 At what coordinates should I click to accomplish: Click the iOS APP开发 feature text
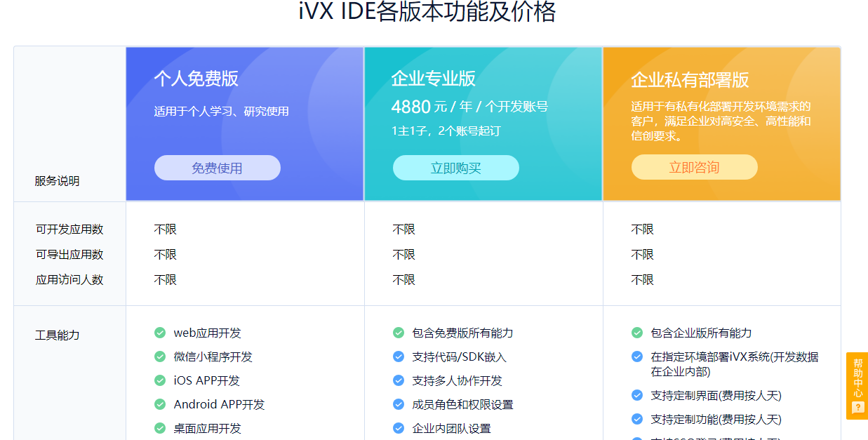(x=207, y=380)
